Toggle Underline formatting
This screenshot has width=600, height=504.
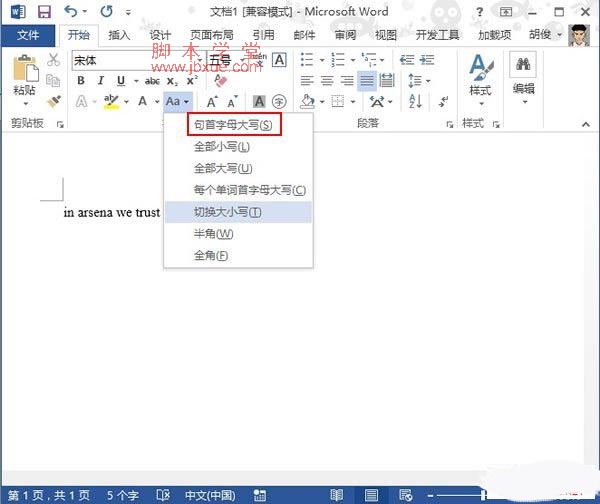coord(121,81)
